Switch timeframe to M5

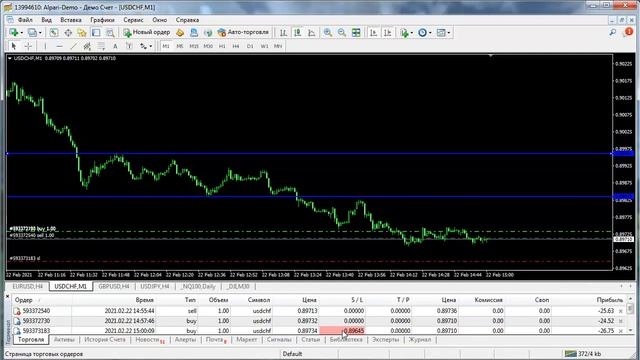tap(180, 46)
